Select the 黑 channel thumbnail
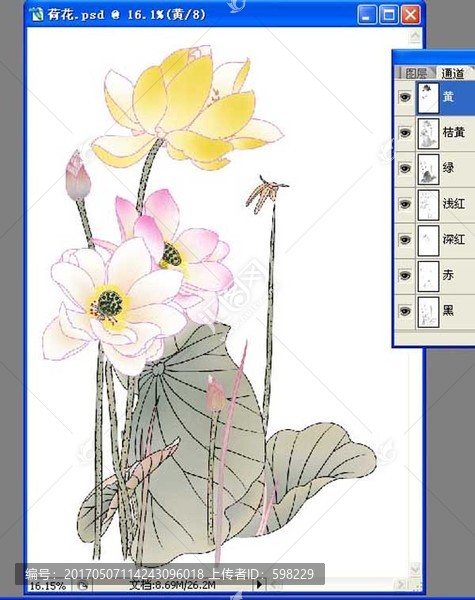Image resolution: width=475 pixels, height=600 pixels. tap(428, 311)
